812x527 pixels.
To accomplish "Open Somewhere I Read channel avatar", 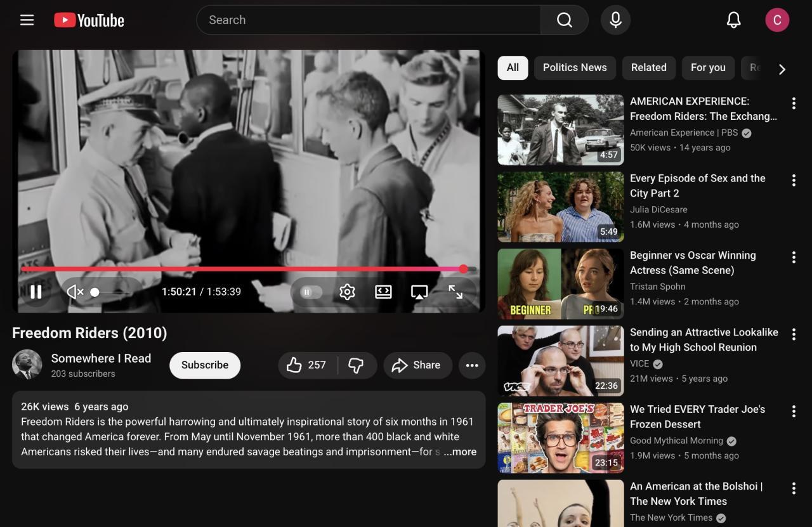I will coord(27,365).
